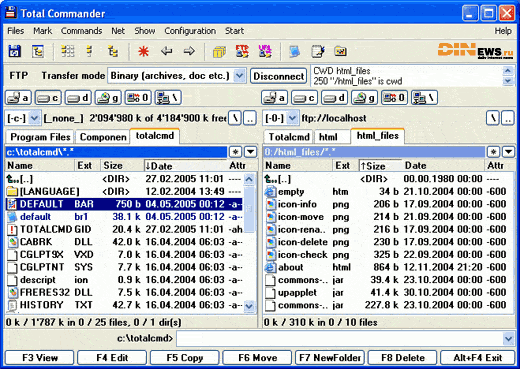Image resolution: width=520 pixels, height=369 pixels.
Task: Open the Transfer mode dropdown
Action: [239, 76]
